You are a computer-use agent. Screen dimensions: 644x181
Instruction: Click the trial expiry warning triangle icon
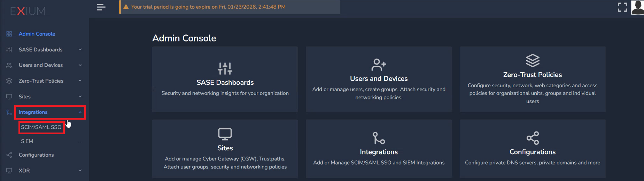coord(126,7)
